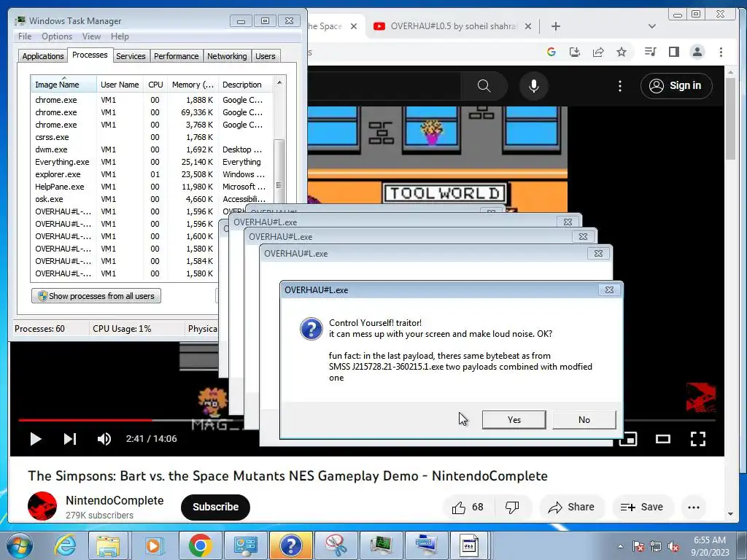Toggle Chrome side panel icon
Viewport: 747px width, 560px height.
click(673, 52)
